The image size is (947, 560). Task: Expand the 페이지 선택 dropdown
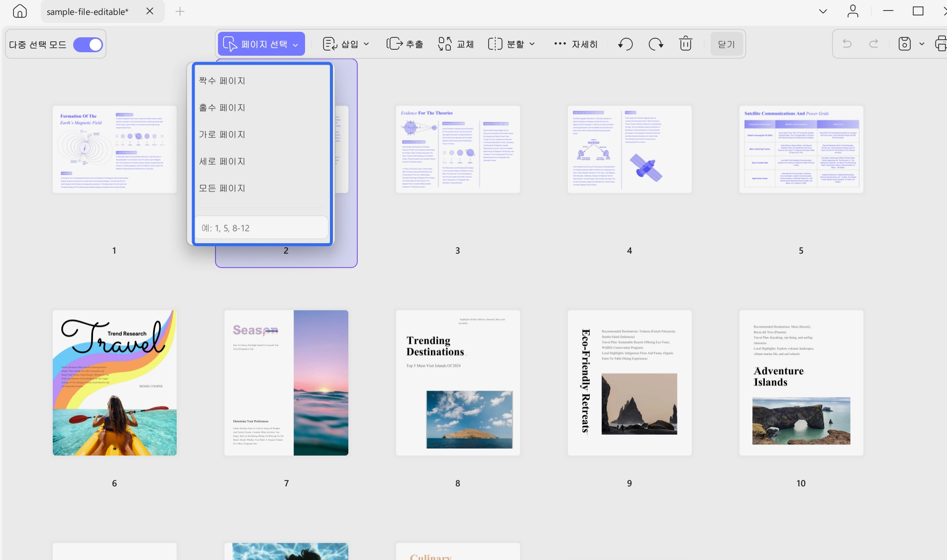[261, 44]
